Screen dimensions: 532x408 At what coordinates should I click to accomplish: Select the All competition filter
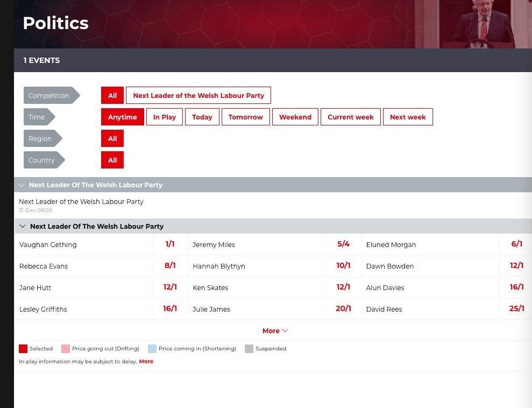112,95
